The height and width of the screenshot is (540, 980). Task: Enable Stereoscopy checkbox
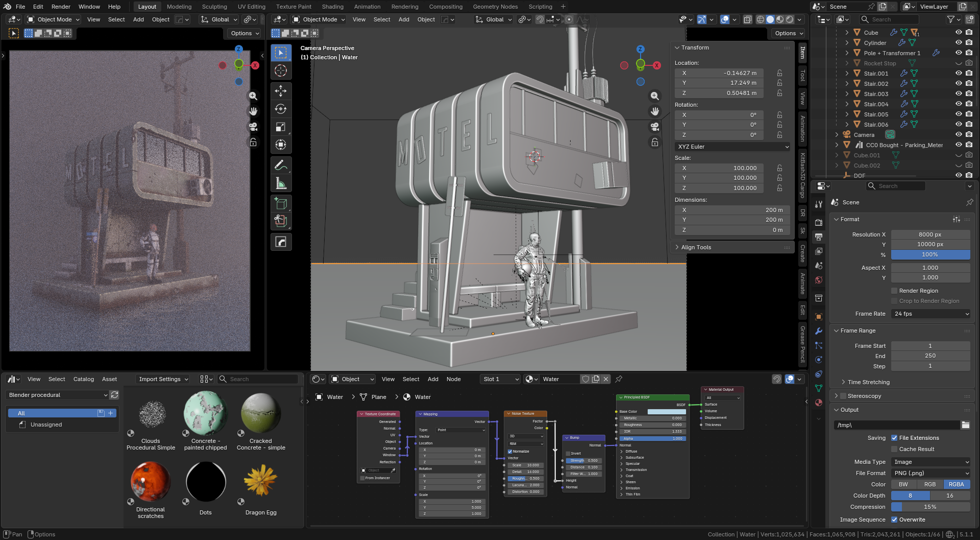843,396
